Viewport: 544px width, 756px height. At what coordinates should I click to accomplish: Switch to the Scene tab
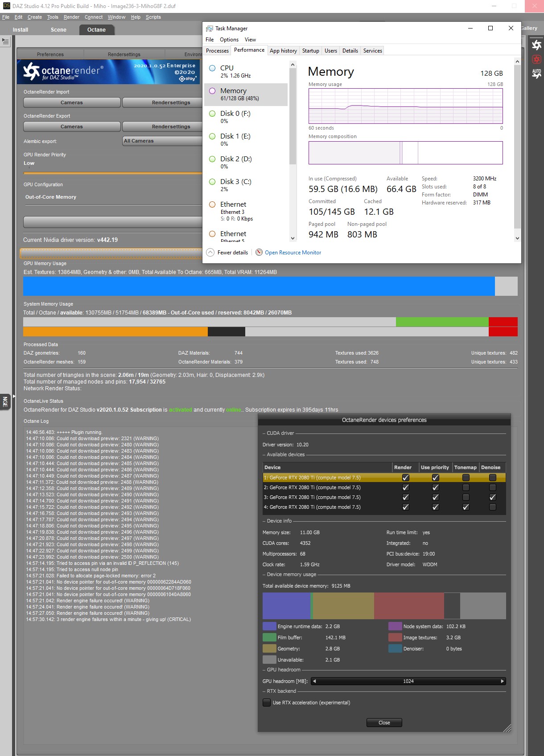[58, 30]
